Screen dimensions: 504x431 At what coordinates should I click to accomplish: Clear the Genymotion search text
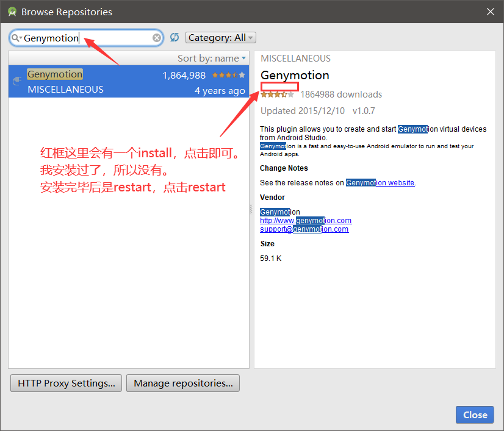(x=157, y=38)
